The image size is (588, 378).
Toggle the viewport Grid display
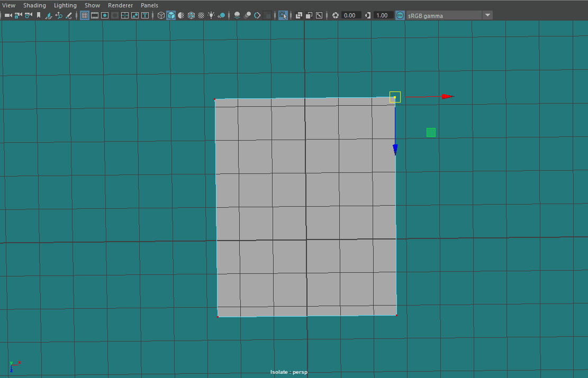pyautogui.click(x=85, y=15)
